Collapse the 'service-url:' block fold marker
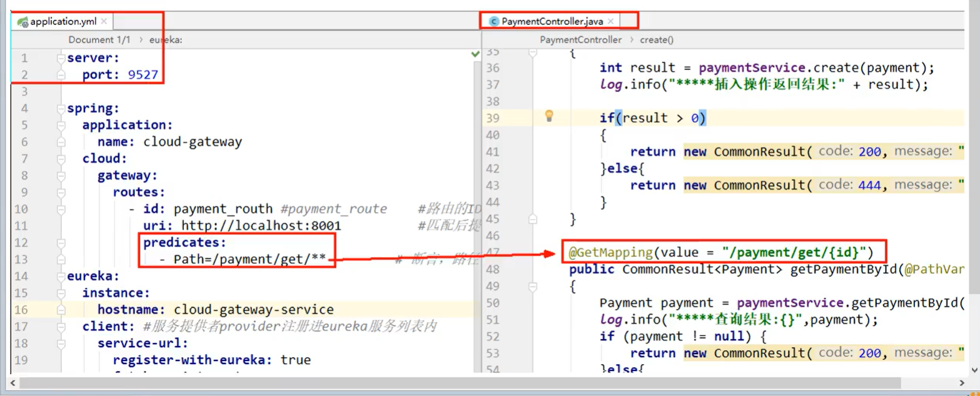Screen dimensions: 980x396 pos(61,343)
